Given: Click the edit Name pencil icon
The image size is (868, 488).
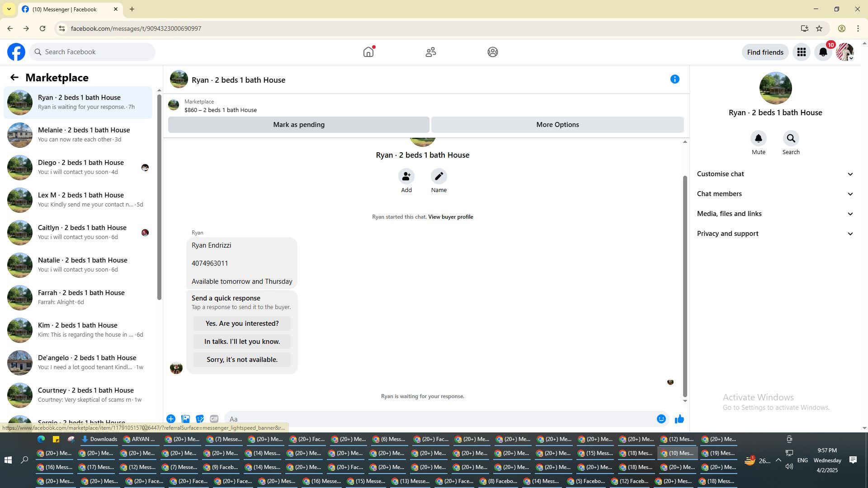Looking at the screenshot, I should 439,176.
